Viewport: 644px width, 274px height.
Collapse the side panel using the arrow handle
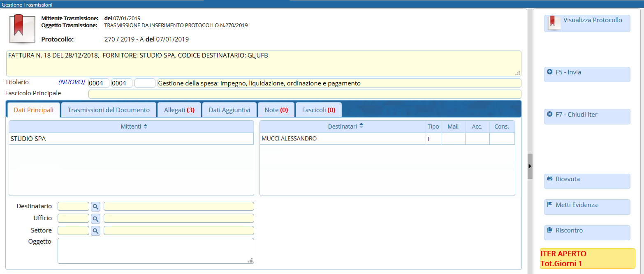coord(530,166)
